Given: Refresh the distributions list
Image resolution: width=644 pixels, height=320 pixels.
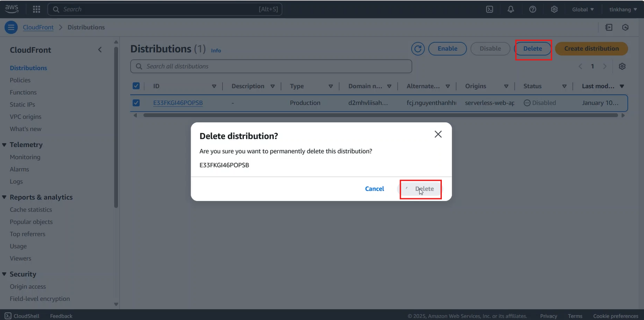Looking at the screenshot, I should [x=418, y=49].
